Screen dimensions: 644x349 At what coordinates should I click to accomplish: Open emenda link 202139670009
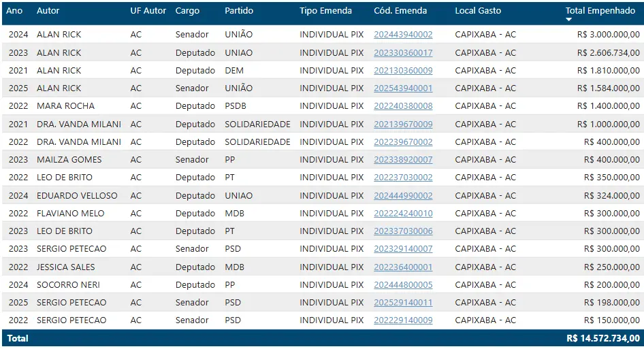click(x=403, y=124)
